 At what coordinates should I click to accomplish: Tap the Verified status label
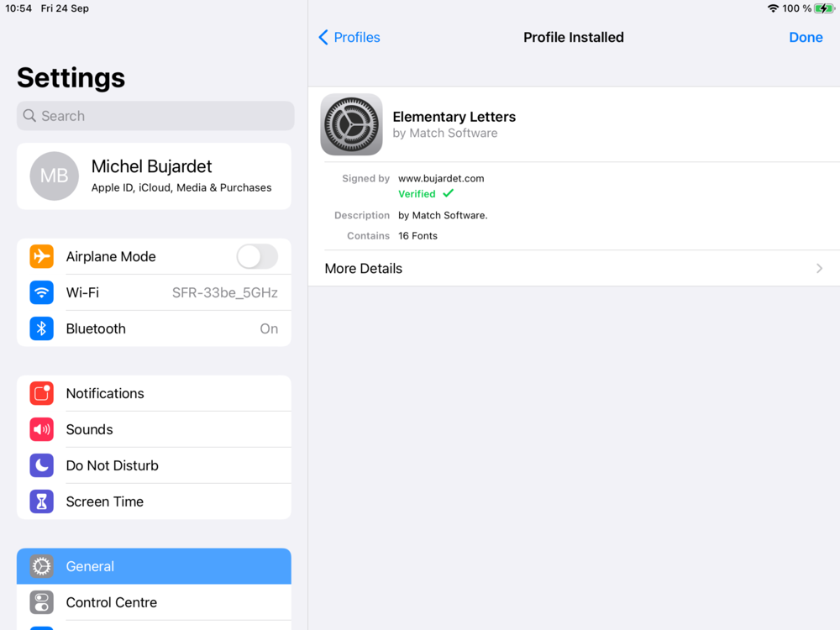point(417,194)
